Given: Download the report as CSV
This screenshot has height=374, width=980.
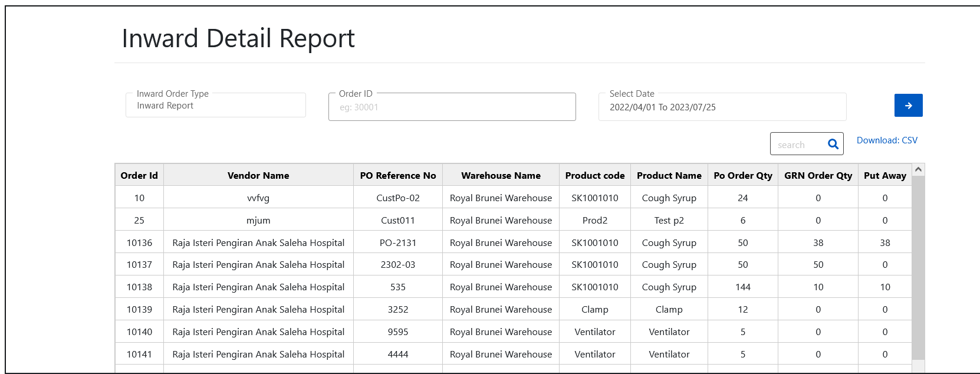Looking at the screenshot, I should point(886,140).
